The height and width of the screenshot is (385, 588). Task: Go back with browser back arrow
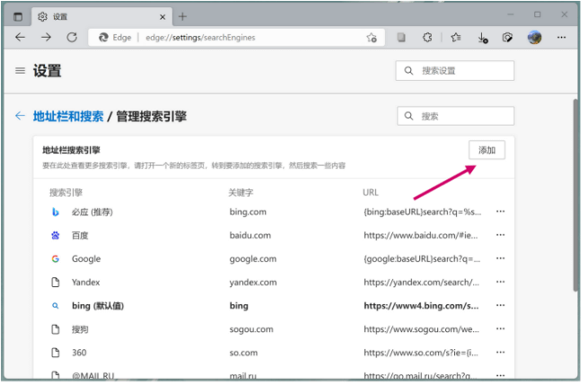(x=21, y=38)
